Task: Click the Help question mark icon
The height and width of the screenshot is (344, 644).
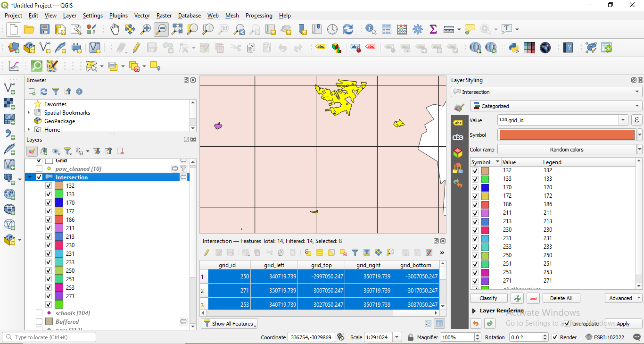Action: [x=569, y=48]
